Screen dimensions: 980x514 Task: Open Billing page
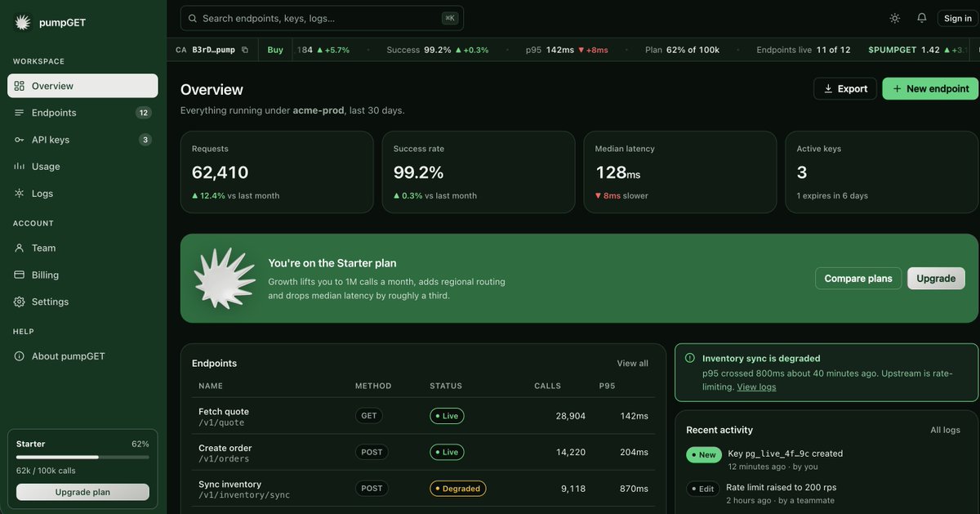[82, 275]
